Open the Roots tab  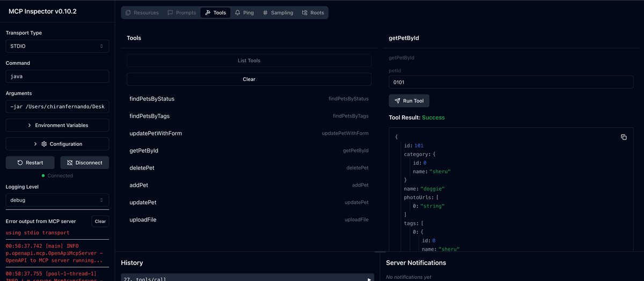pos(313,13)
